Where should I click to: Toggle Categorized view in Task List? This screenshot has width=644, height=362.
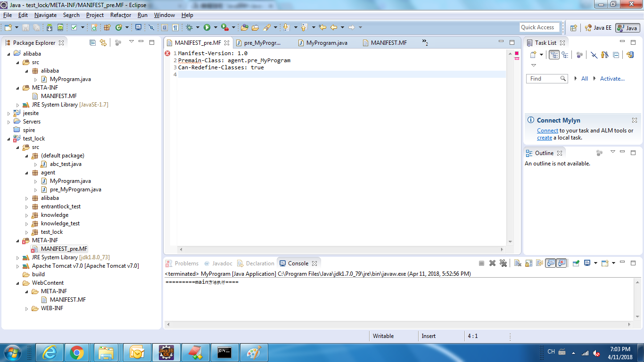(x=554, y=55)
